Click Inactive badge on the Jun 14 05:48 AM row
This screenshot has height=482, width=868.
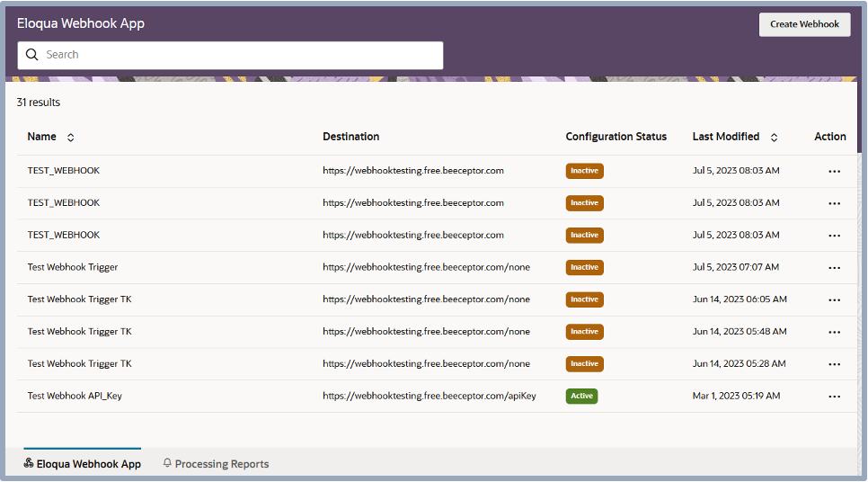(x=585, y=332)
